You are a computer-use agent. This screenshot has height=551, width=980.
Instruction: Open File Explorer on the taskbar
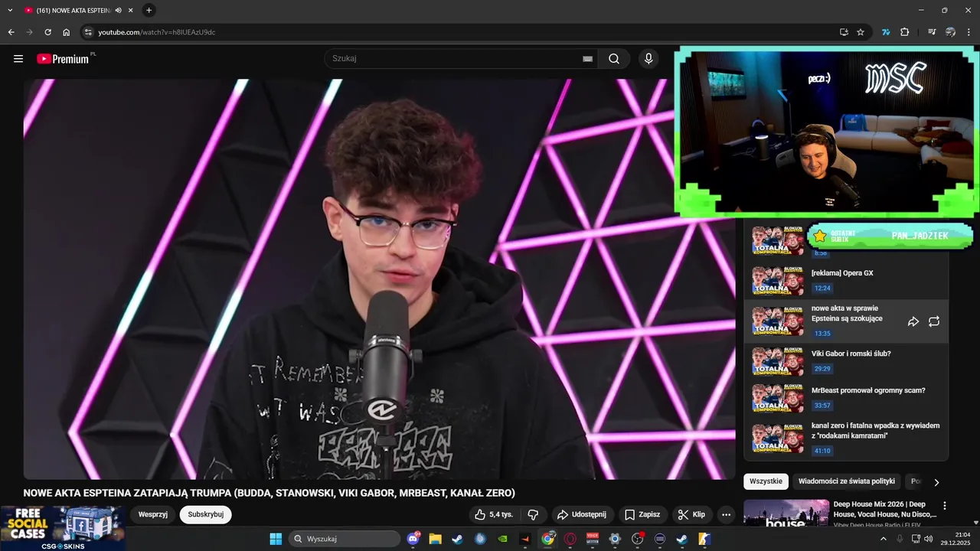point(435,539)
